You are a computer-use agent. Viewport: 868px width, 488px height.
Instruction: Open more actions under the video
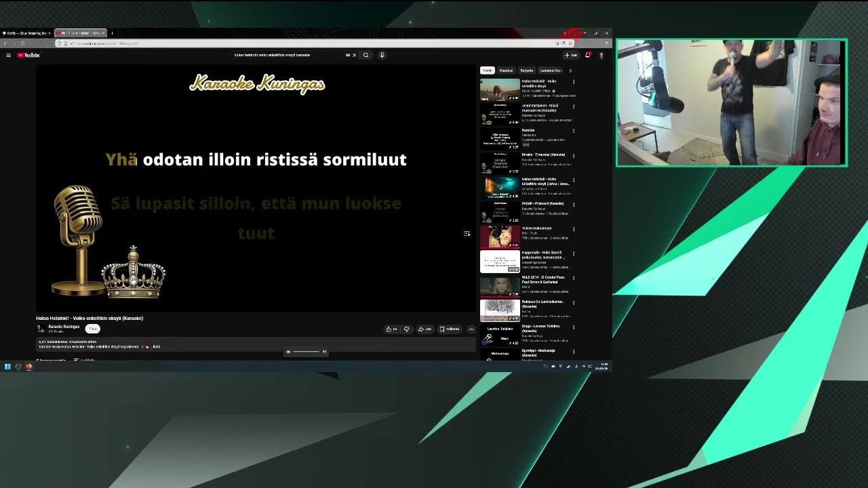click(x=471, y=329)
